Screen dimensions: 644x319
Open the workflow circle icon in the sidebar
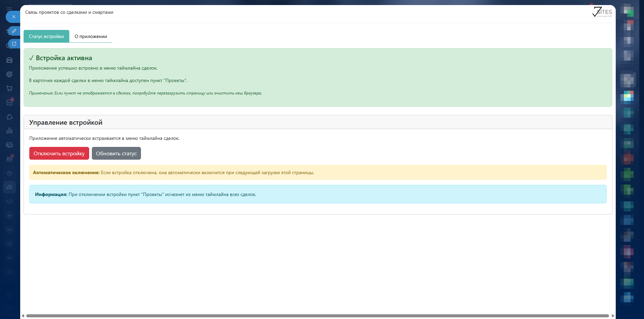pos(9,117)
